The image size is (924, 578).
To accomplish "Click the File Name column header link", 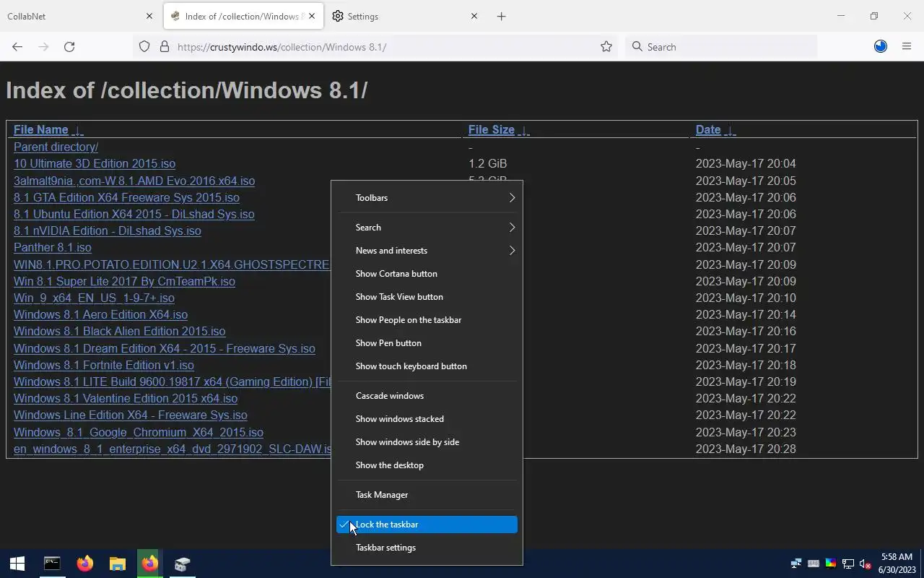I will tap(41, 130).
